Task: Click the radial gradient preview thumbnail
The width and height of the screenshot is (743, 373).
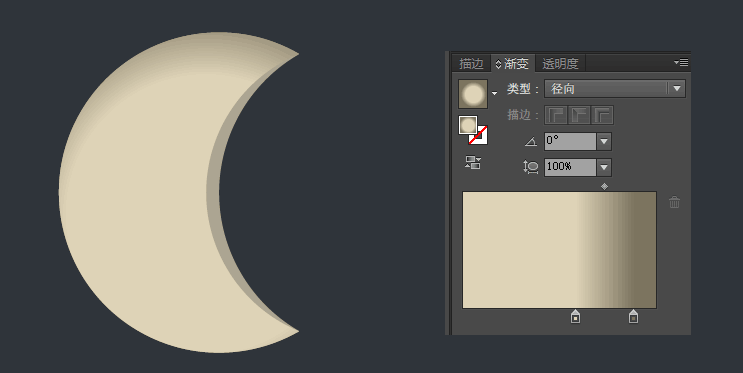Action: (473, 94)
